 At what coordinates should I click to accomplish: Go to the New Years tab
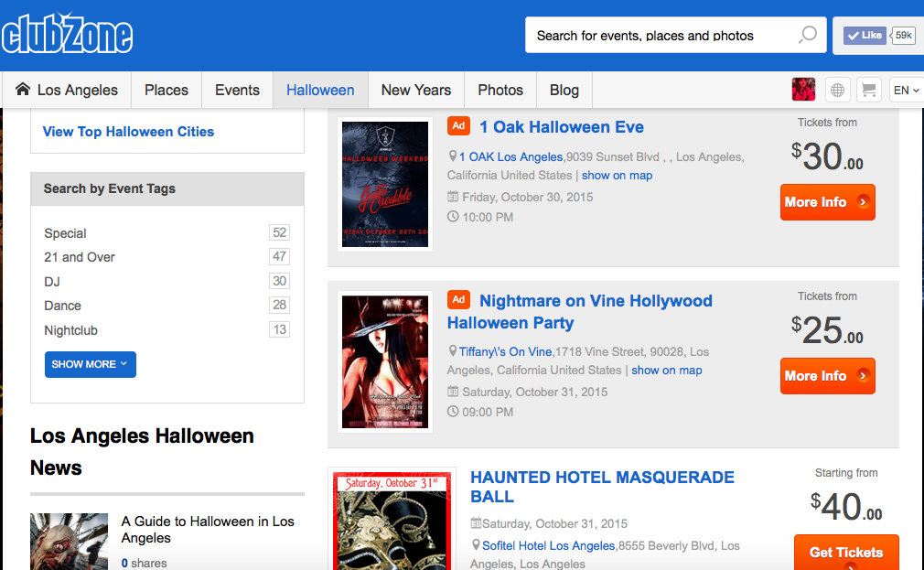(416, 91)
